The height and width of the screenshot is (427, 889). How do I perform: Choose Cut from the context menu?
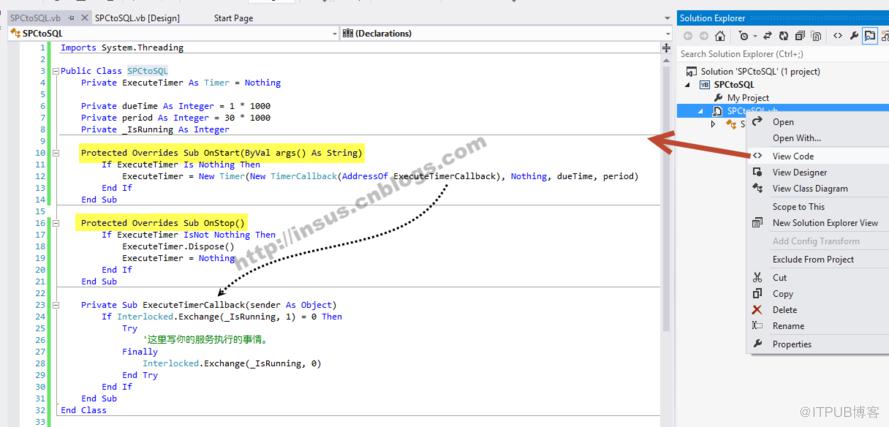pos(819,277)
